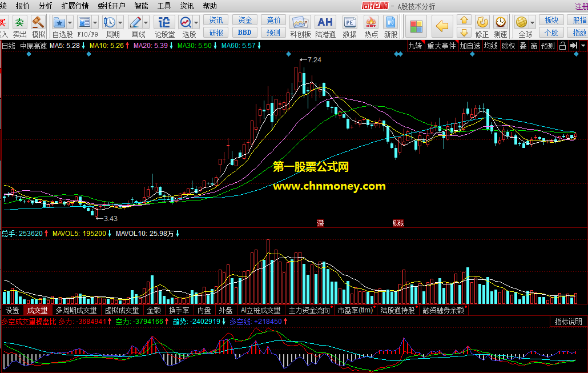Toggle the 九转 indicator
The height and width of the screenshot is (373, 588).
415,46
